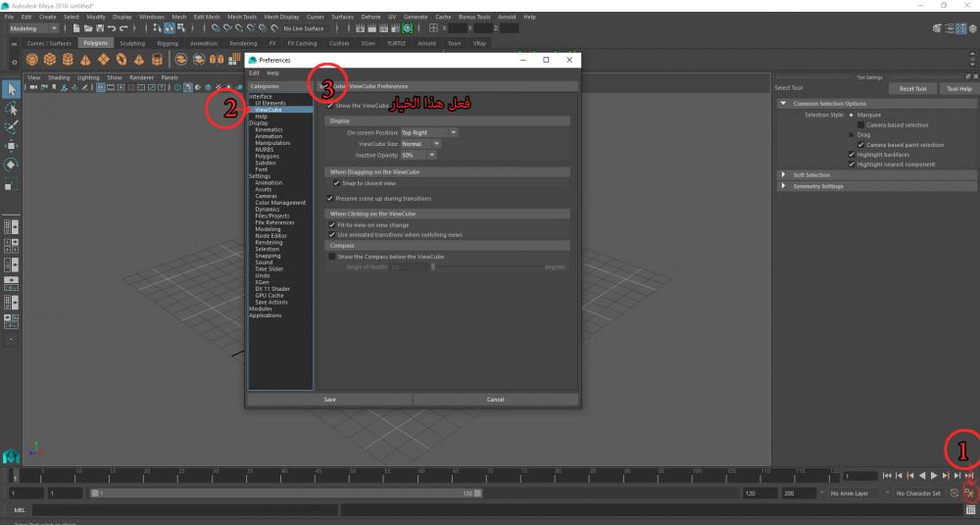Choose the Scale tool in toolbox
The width and height of the screenshot is (980, 525).
pyautogui.click(x=11, y=184)
